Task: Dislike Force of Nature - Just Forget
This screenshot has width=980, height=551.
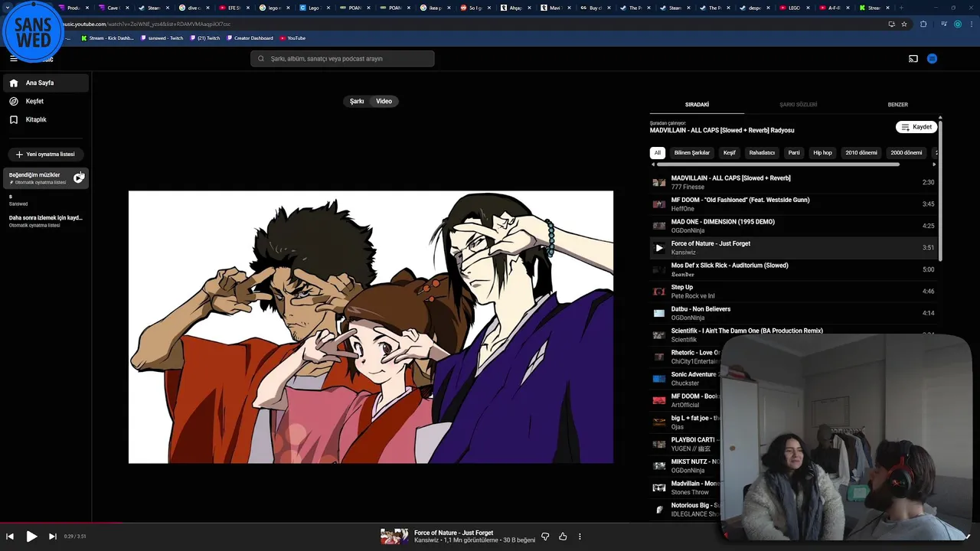Action: tap(545, 536)
